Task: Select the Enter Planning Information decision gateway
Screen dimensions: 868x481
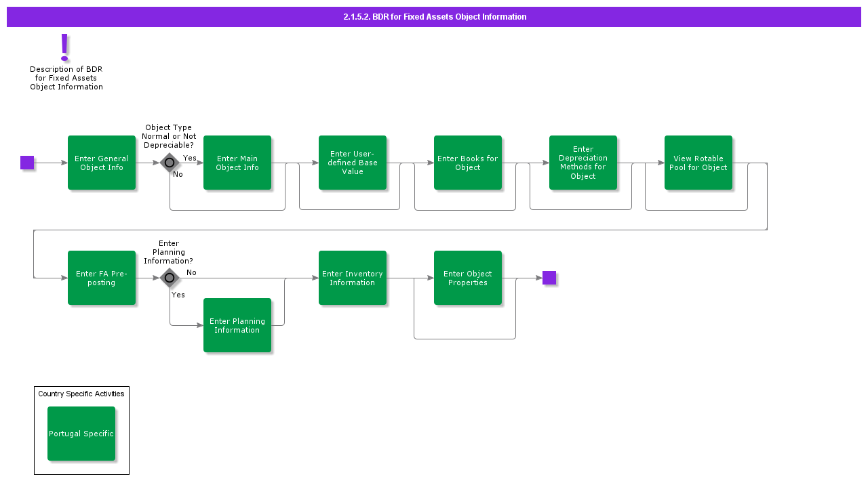Action: coord(170,278)
